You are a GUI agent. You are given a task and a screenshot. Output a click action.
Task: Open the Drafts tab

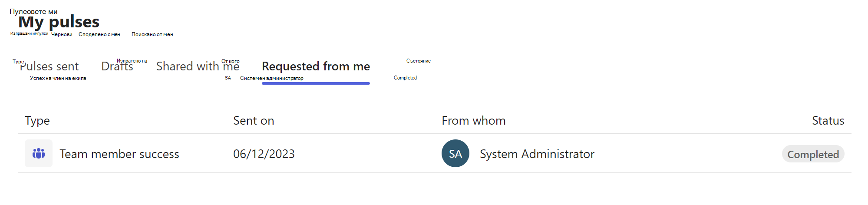click(x=117, y=66)
